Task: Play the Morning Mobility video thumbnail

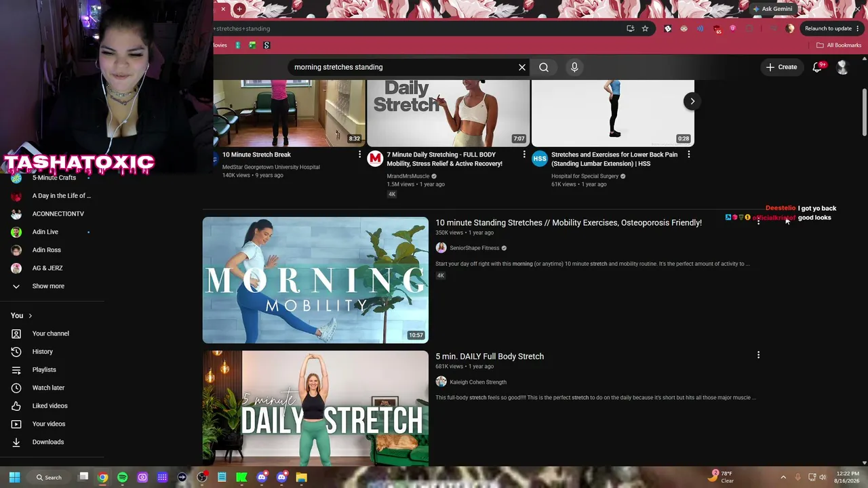Action: click(315, 280)
